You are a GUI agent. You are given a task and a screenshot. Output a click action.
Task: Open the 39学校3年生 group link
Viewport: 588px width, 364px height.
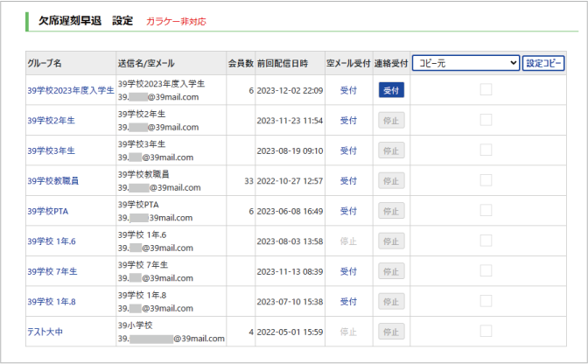pos(51,150)
